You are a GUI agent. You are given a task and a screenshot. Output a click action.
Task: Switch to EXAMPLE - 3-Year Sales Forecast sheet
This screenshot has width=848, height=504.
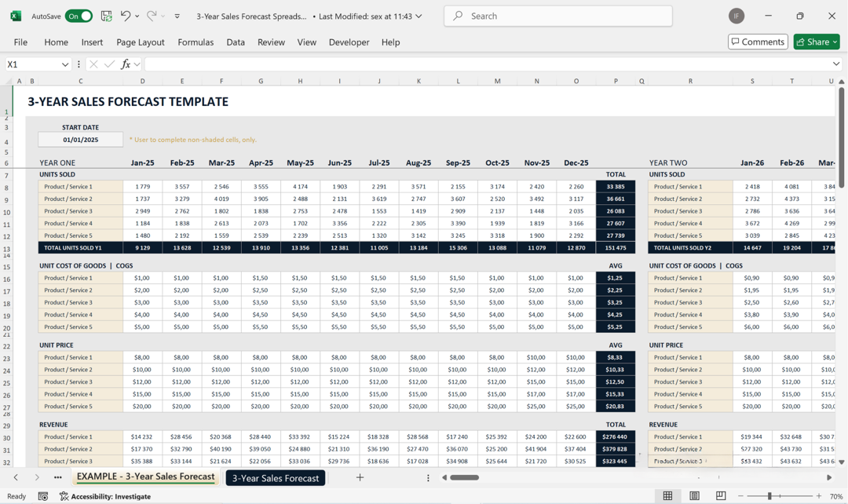[x=145, y=477]
